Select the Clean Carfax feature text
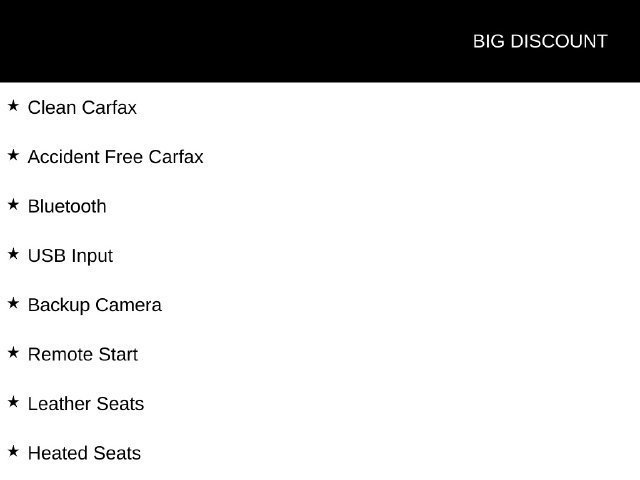640x480 pixels. pyautogui.click(x=82, y=108)
